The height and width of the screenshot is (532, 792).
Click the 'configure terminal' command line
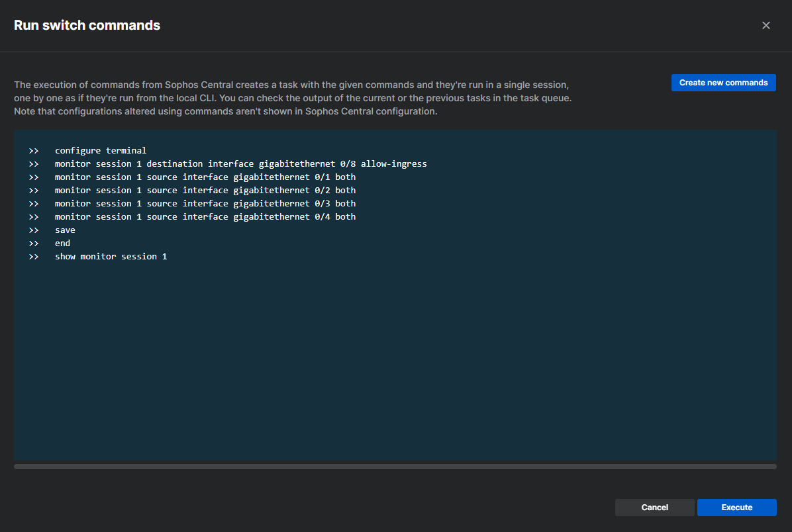pos(101,150)
